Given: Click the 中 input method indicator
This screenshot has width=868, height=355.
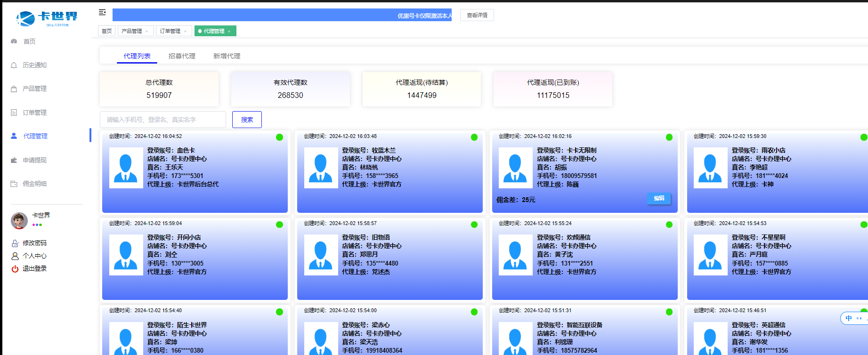Looking at the screenshot, I should click(x=849, y=318).
